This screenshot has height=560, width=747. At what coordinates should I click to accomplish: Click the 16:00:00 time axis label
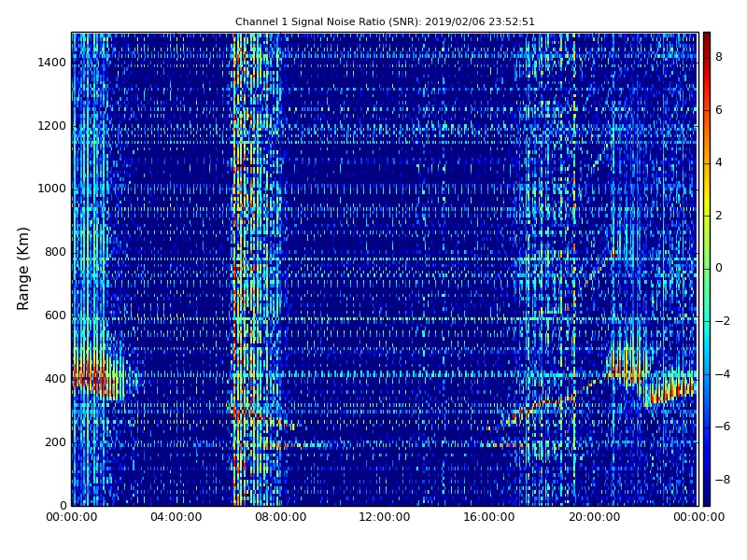(488, 517)
